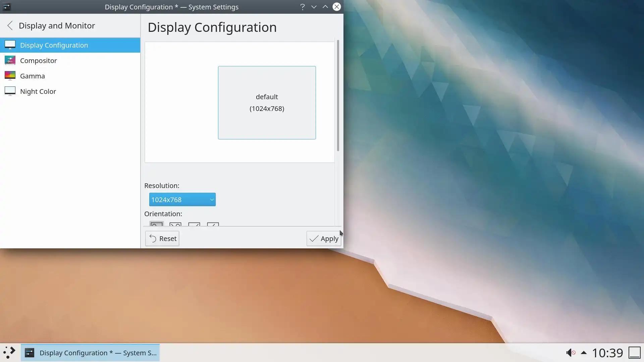Select the third orientation rotation button
Screen dimensions: 644x362
point(194,224)
